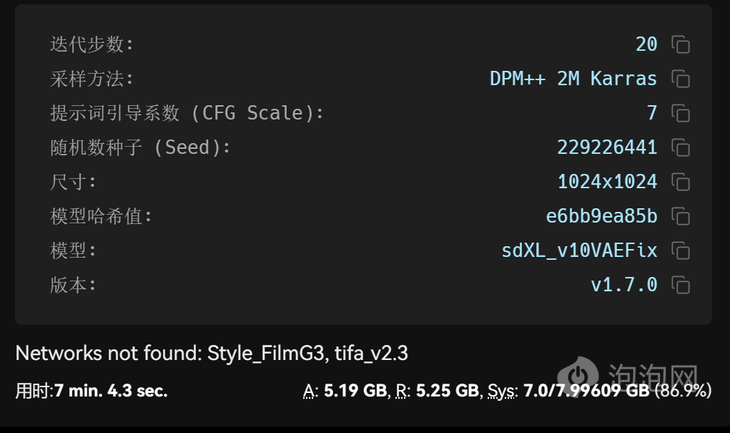Screen dimensions: 730x433
Task: Copy the version value v1.7.0
Action: pyautogui.click(x=681, y=285)
